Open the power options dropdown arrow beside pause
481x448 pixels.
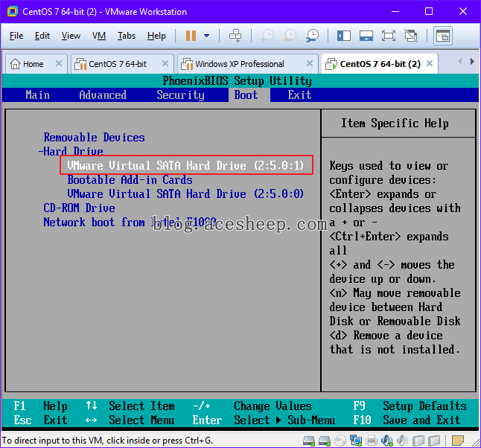click(x=206, y=36)
